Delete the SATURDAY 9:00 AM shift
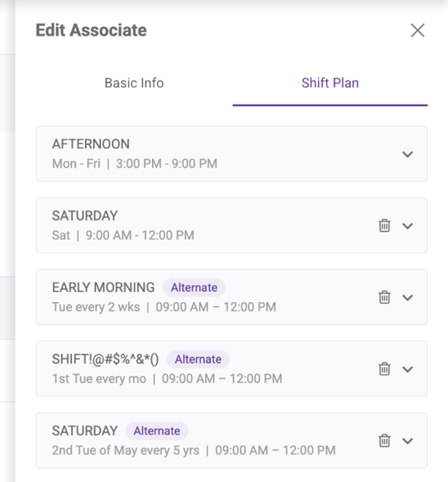The width and height of the screenshot is (448, 482). [x=384, y=225]
